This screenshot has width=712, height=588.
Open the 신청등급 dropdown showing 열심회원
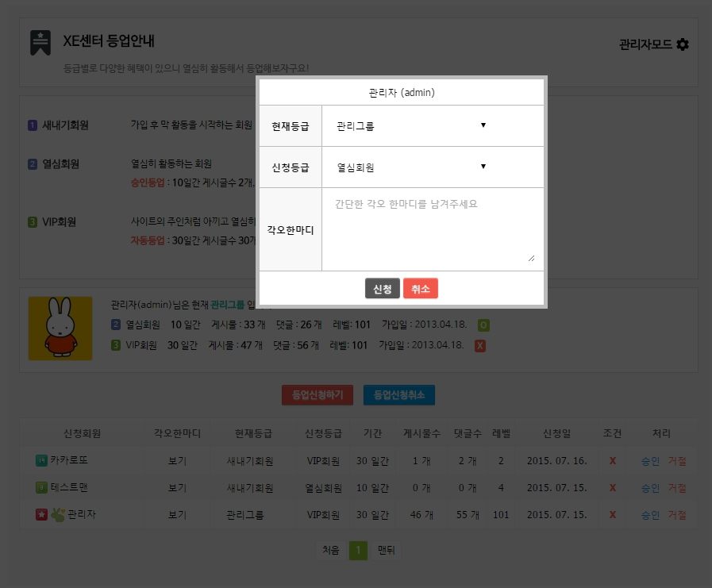pos(411,167)
